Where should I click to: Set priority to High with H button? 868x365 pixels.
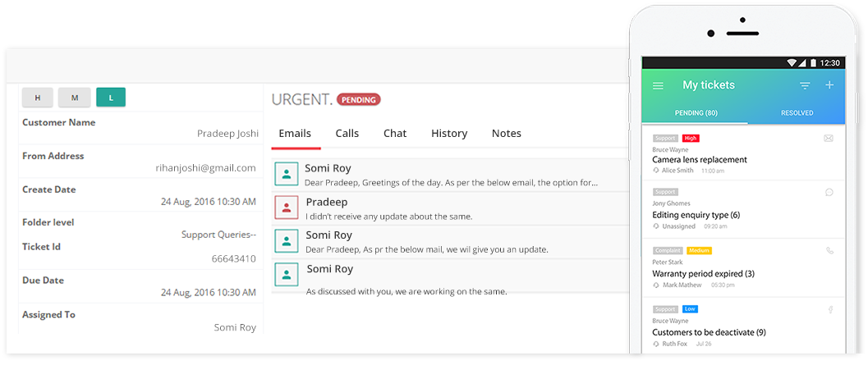click(x=38, y=98)
